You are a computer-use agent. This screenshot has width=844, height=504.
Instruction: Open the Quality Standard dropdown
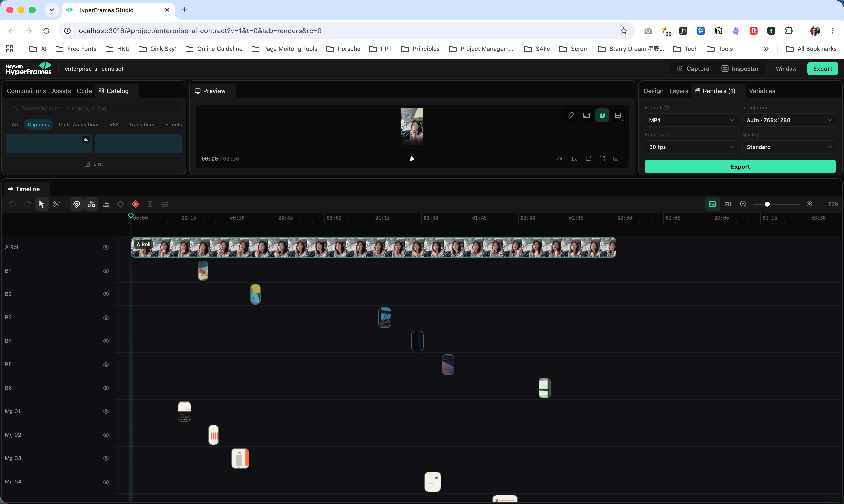[789, 147]
